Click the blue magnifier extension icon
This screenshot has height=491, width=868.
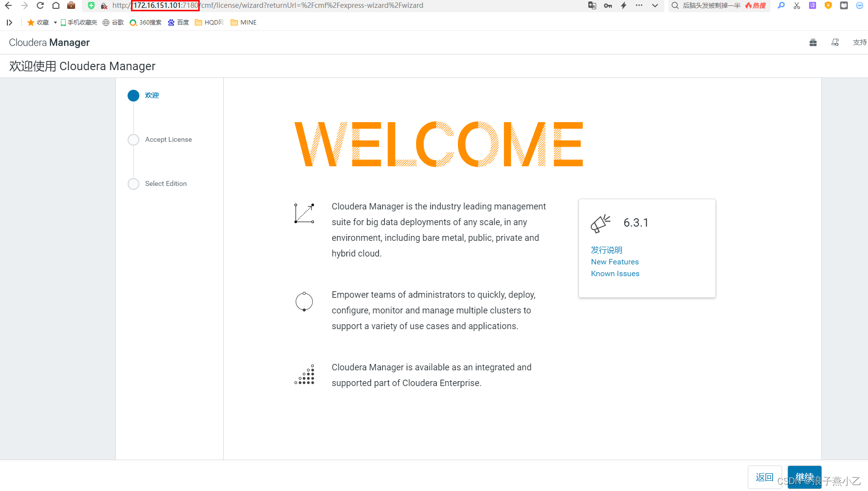coord(781,6)
